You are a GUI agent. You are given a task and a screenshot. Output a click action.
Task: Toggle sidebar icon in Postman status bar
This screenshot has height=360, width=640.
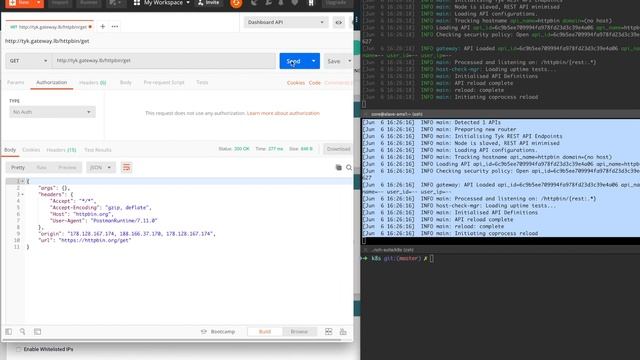click(9, 331)
